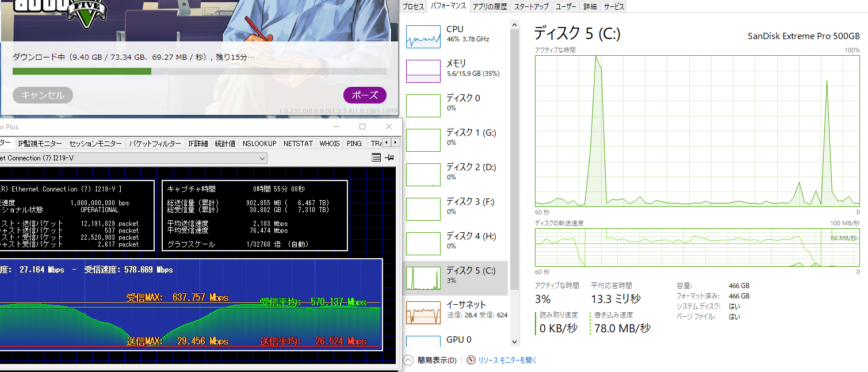Click the SanDisk Extreme Pro 500GB label
Screen dimensions: 868x372
804,36
